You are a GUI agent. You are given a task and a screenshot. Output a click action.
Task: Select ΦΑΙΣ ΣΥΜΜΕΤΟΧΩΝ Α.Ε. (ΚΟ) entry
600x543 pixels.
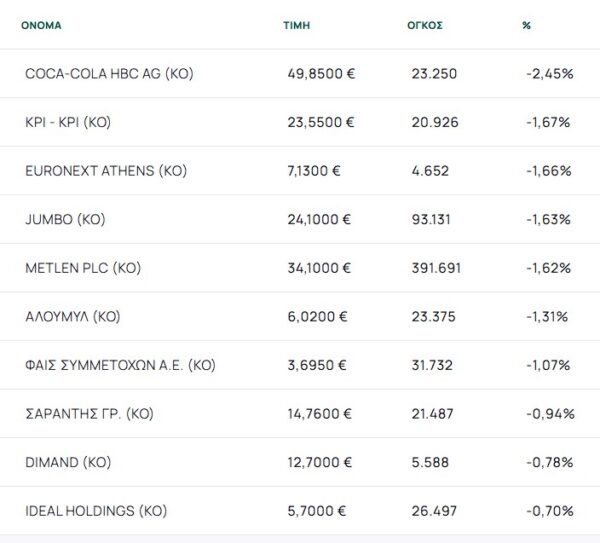(x=120, y=365)
